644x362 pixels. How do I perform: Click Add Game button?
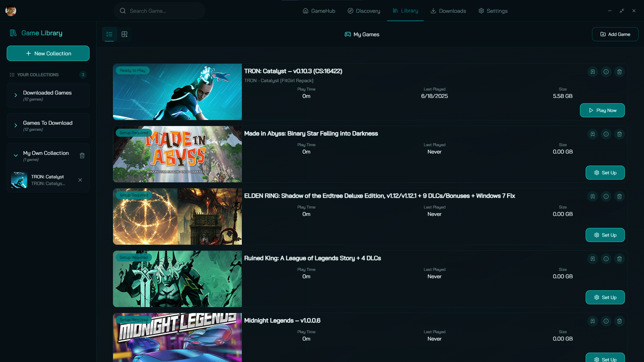point(615,34)
